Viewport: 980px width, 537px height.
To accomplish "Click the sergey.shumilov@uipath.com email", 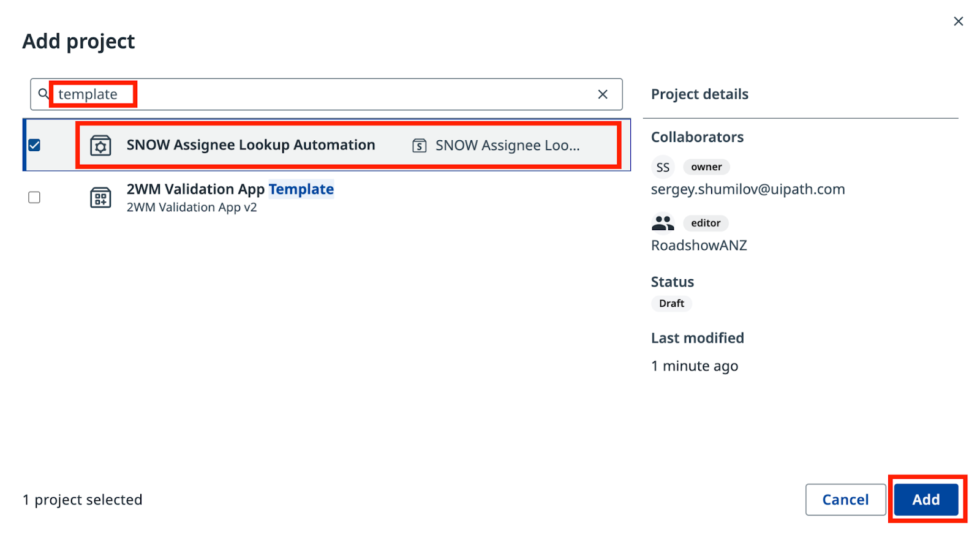I will 748,189.
